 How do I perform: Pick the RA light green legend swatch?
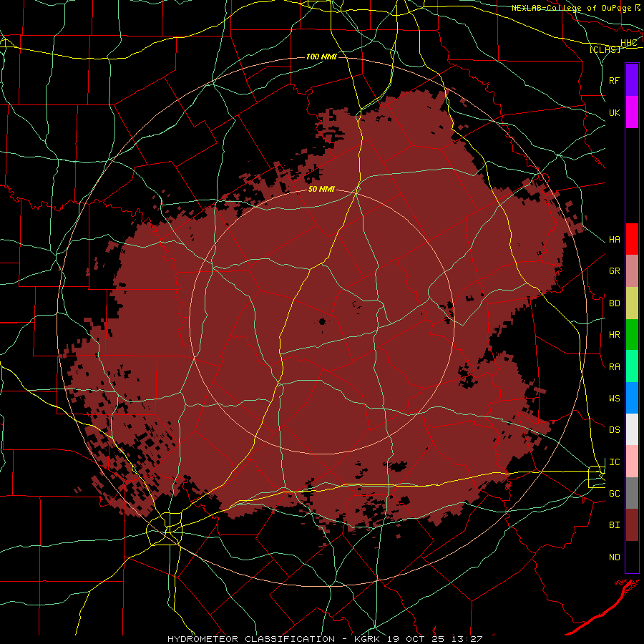(632, 366)
